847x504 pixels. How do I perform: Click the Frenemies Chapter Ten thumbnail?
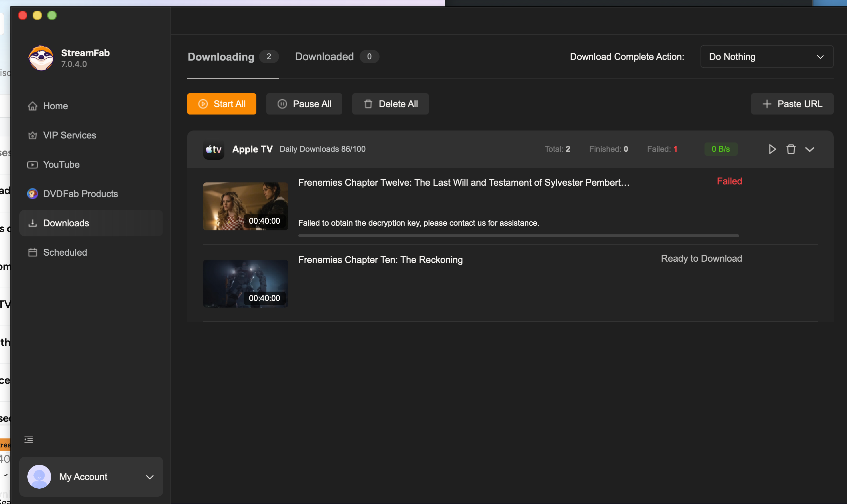tap(245, 284)
